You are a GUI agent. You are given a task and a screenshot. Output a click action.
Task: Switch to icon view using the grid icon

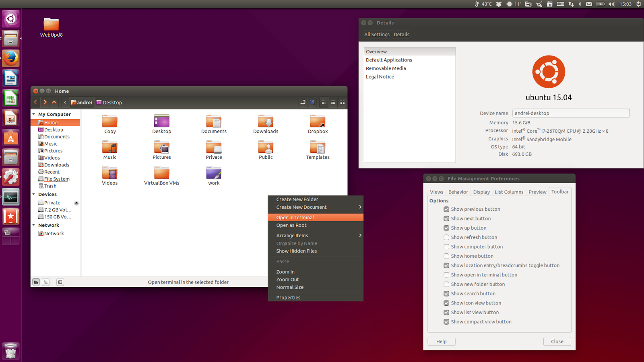(324, 102)
